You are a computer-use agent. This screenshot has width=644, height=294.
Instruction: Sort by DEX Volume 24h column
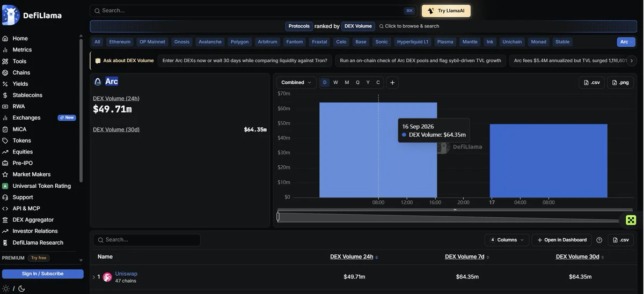(x=354, y=257)
